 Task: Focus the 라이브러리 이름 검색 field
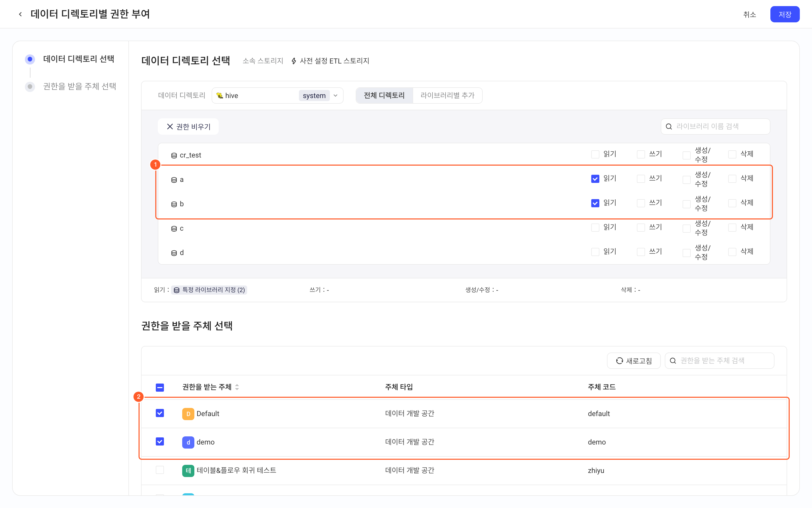(715, 126)
